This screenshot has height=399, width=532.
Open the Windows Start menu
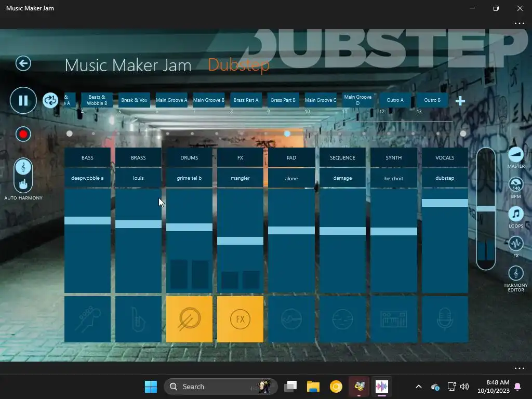point(151,387)
